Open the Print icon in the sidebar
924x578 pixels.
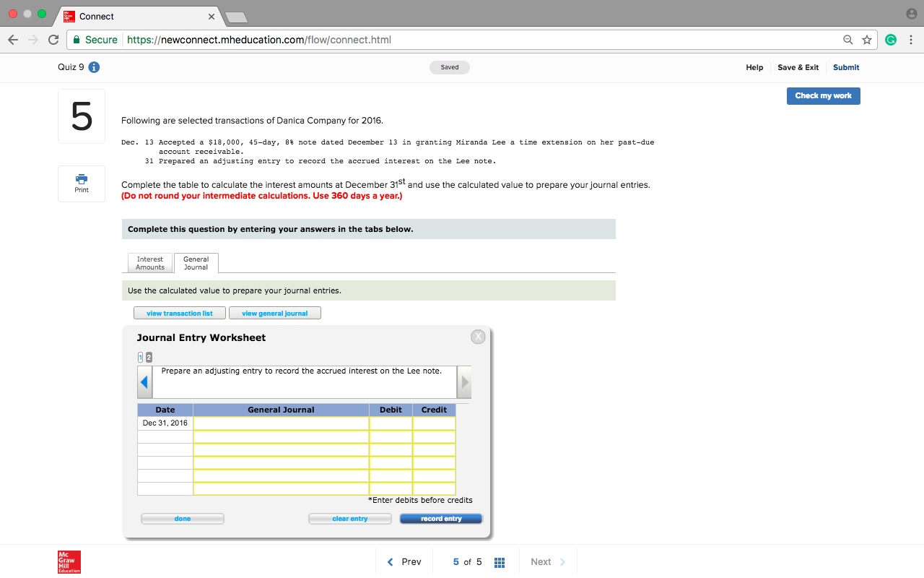coord(81,183)
